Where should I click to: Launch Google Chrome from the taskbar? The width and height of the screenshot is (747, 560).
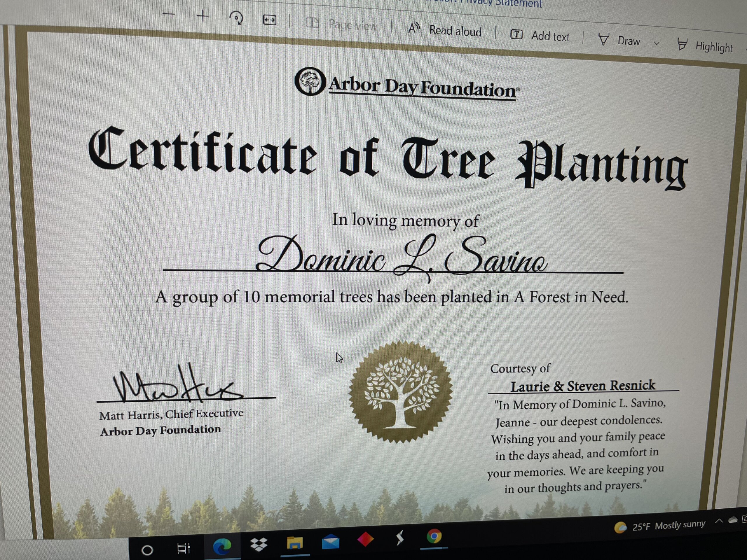click(x=434, y=536)
